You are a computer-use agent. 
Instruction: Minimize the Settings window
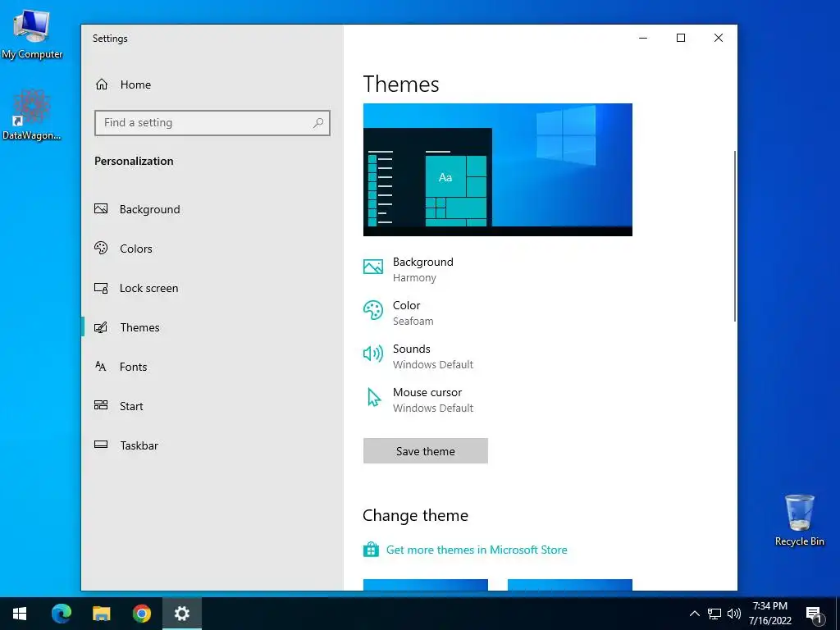(x=643, y=38)
